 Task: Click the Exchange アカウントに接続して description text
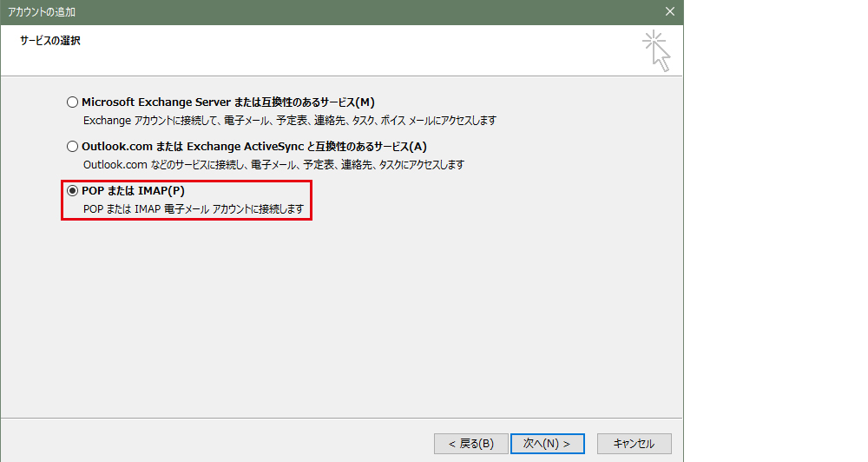click(x=290, y=120)
